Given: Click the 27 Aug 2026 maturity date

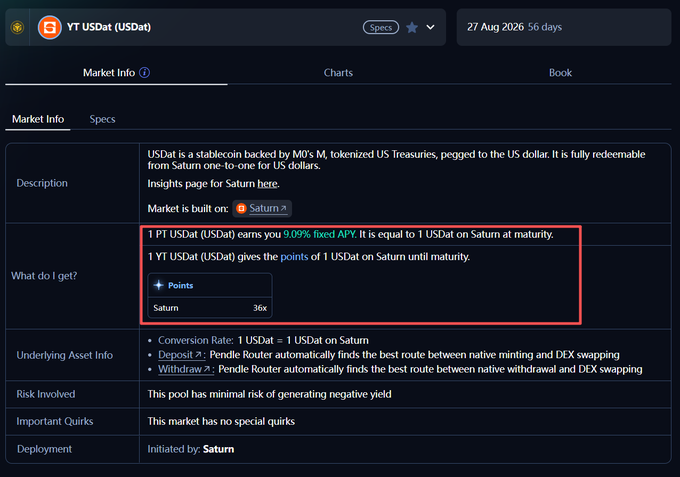Looking at the screenshot, I should [x=495, y=27].
